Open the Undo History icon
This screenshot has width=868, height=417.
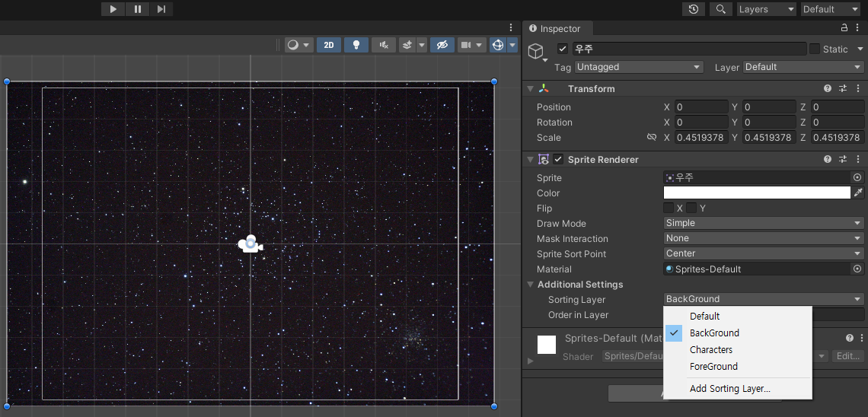694,9
